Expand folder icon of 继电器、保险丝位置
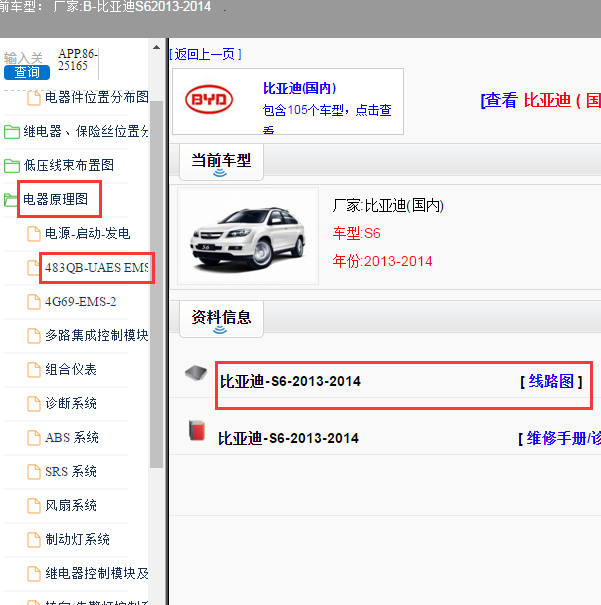The image size is (601, 605). [12, 132]
